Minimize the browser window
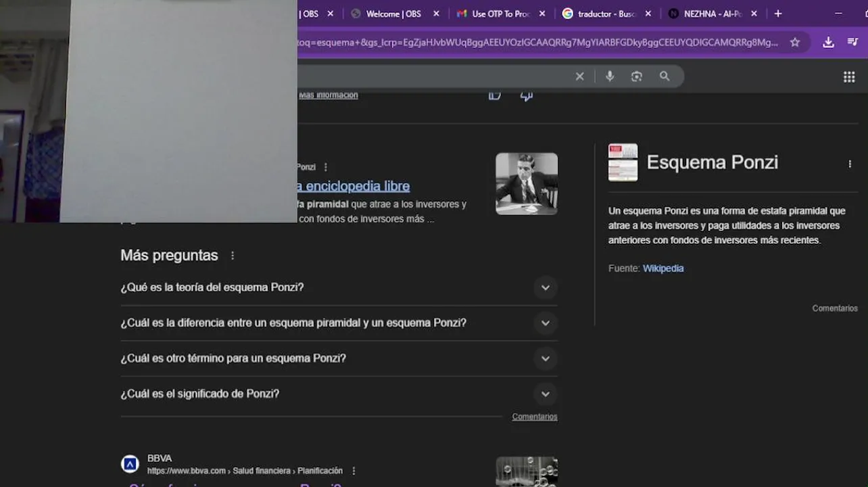 (839, 14)
